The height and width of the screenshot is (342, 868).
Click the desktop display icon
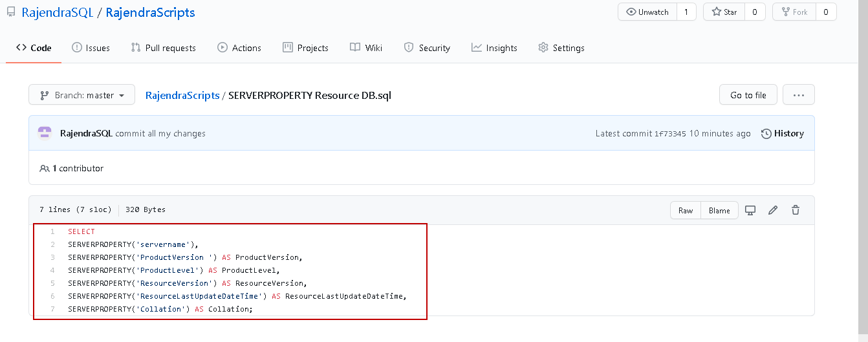coord(750,210)
